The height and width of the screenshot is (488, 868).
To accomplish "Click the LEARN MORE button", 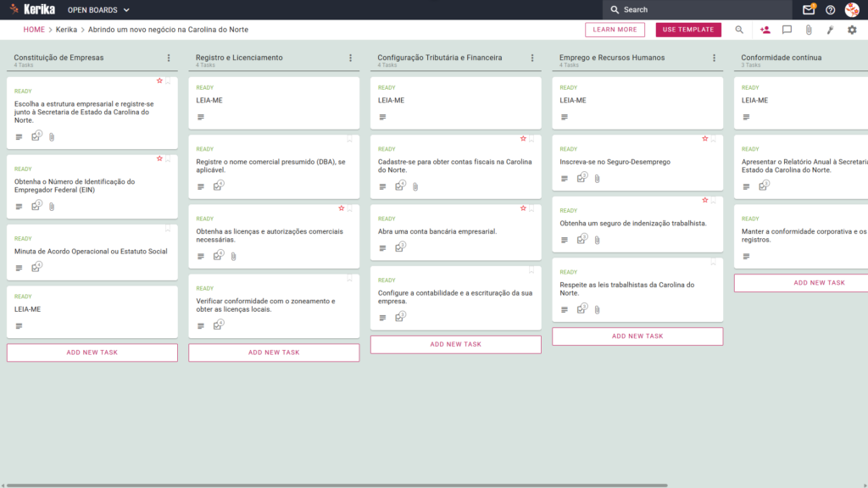I will pos(615,30).
